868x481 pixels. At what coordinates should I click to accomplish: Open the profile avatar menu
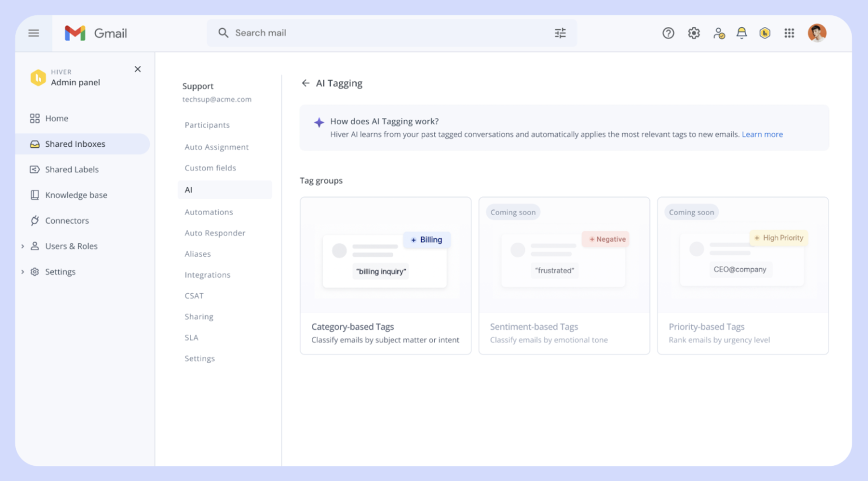point(817,33)
